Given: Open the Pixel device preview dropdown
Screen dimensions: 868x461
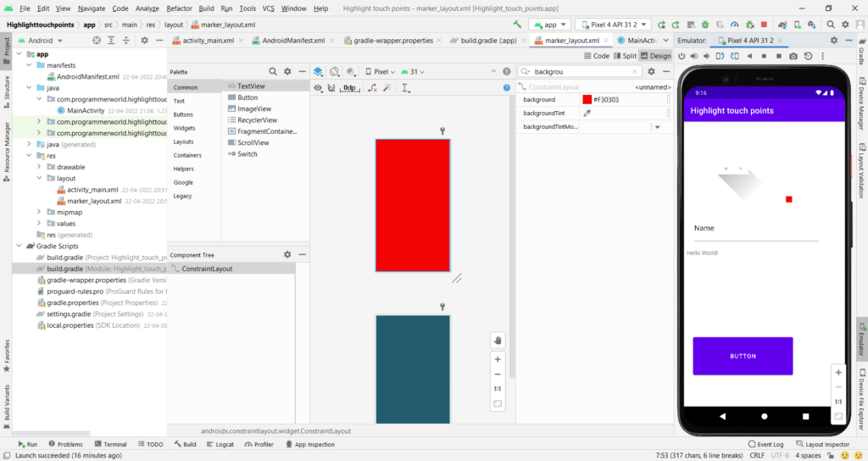Looking at the screenshot, I should pos(381,71).
